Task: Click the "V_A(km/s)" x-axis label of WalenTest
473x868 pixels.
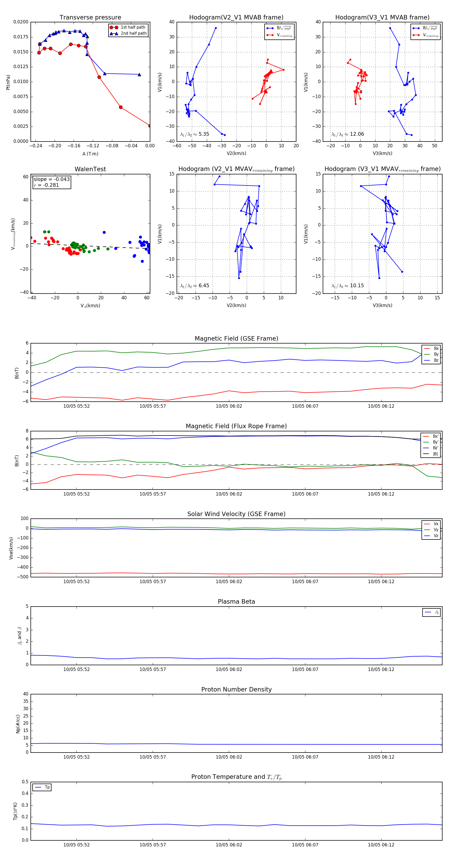Action: 90,306
